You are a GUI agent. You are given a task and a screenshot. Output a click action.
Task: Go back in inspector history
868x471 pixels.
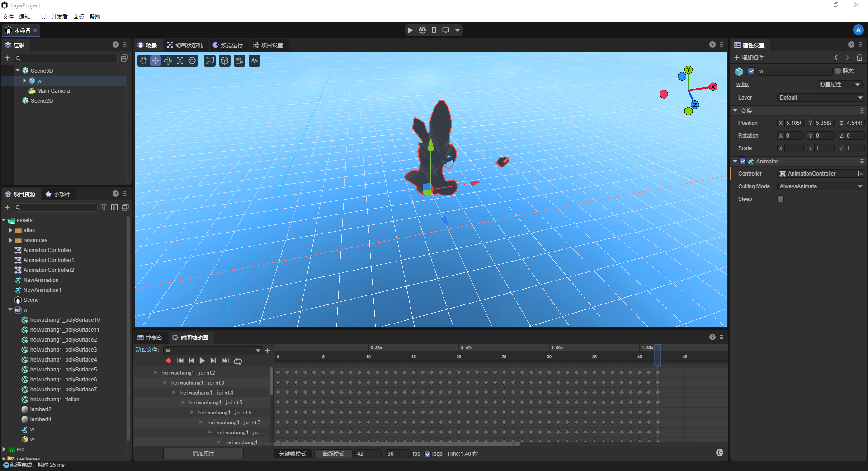836,57
